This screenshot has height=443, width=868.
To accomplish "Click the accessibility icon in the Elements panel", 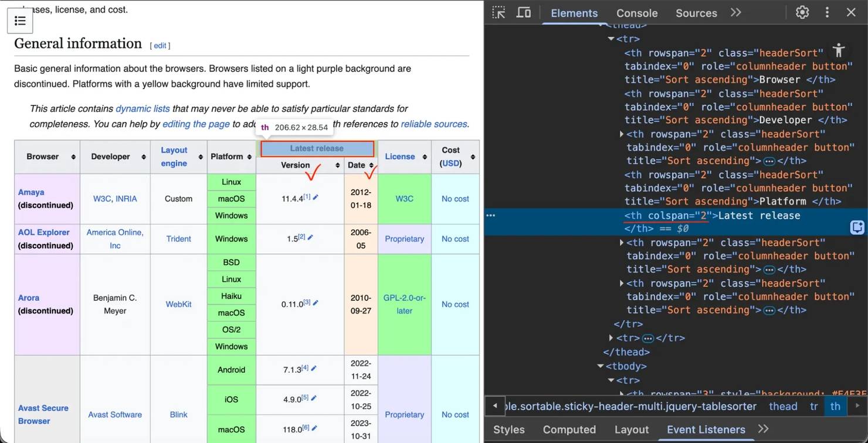I will pyautogui.click(x=839, y=50).
